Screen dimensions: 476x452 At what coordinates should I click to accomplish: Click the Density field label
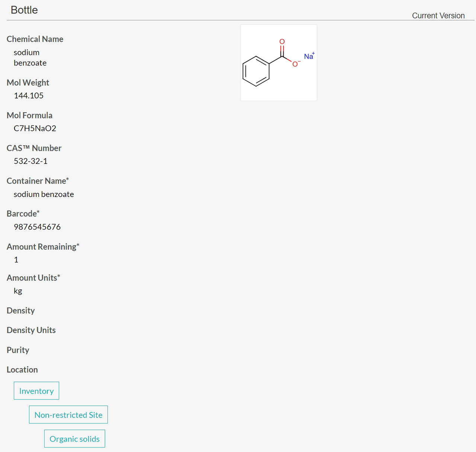(21, 310)
